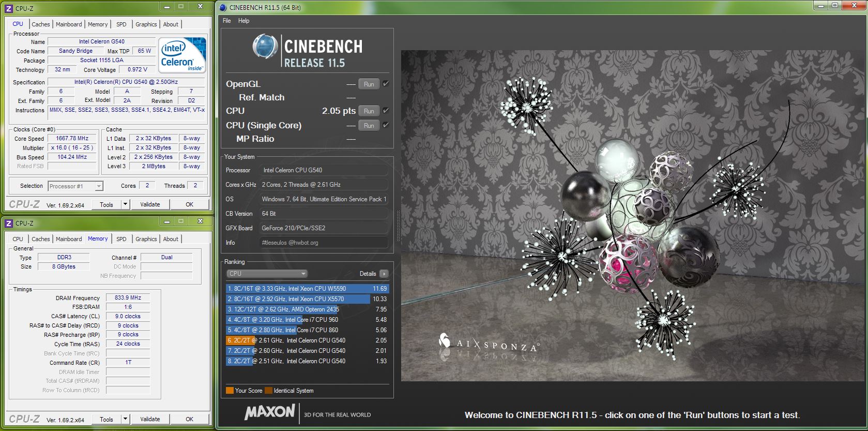This screenshot has height=431, width=868.
Task: Click the orange Your Score legend swatch
Action: [x=230, y=391]
